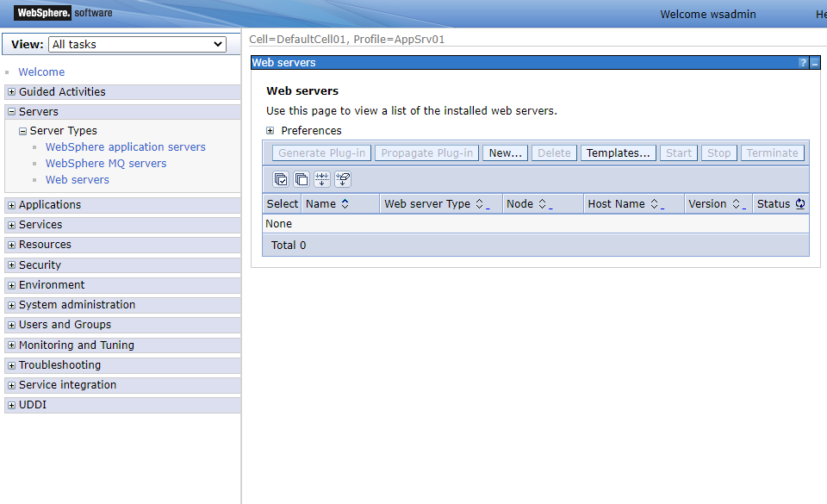Expand System administration section
This screenshot has width=827, height=504.
coord(11,305)
